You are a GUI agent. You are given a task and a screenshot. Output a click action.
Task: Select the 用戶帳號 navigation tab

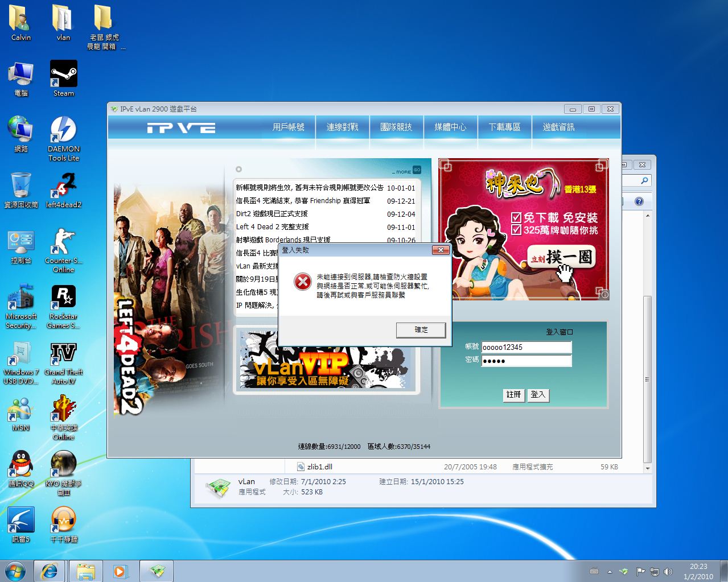coord(289,127)
